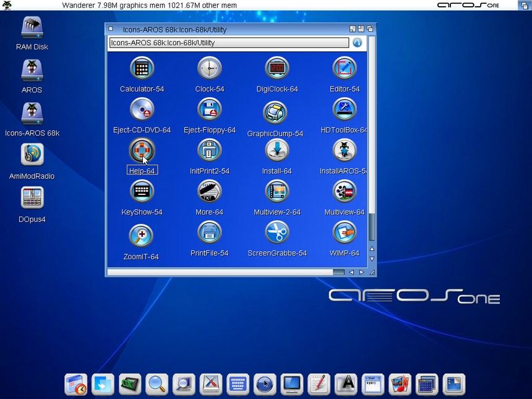Click the KeyShow-54 keyboard icon

click(142, 191)
